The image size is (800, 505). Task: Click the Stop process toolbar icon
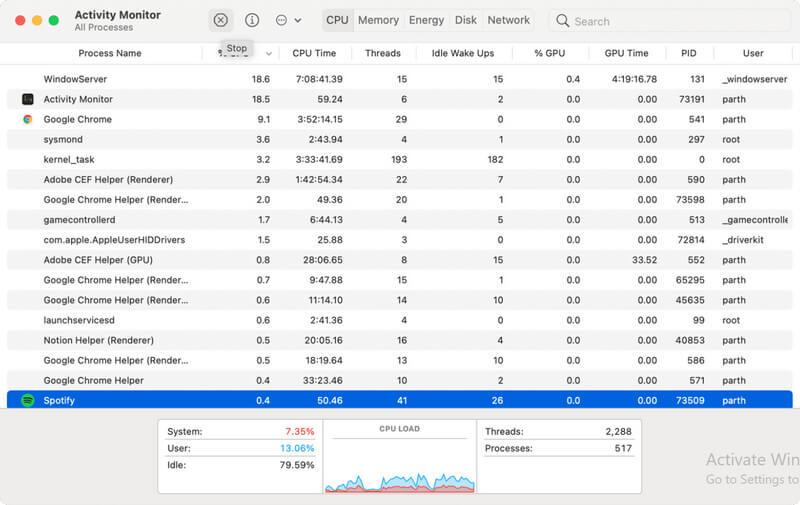pyautogui.click(x=220, y=20)
